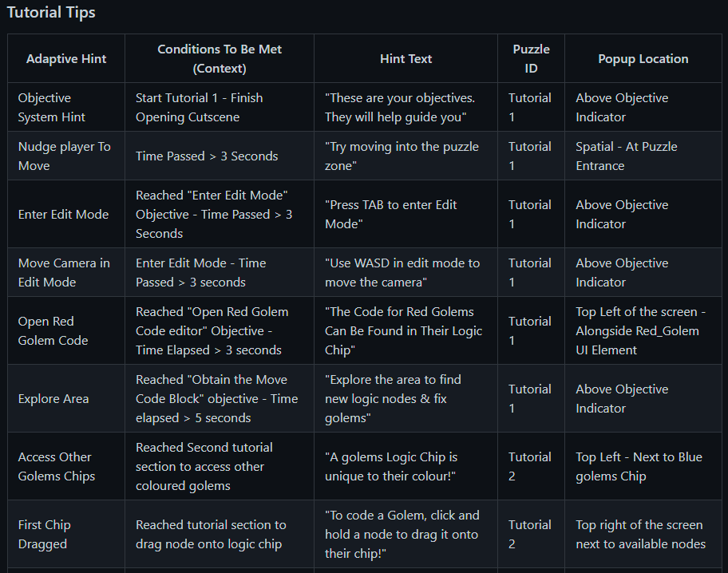Screen dimensions: 728x573
Task: Click Access Other Golems Chips cell
Action: click(57, 467)
